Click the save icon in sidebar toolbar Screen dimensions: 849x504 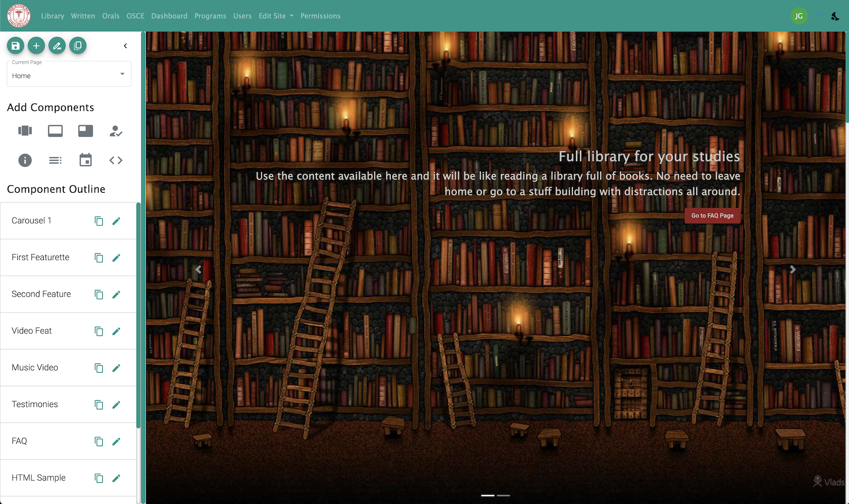coord(15,46)
